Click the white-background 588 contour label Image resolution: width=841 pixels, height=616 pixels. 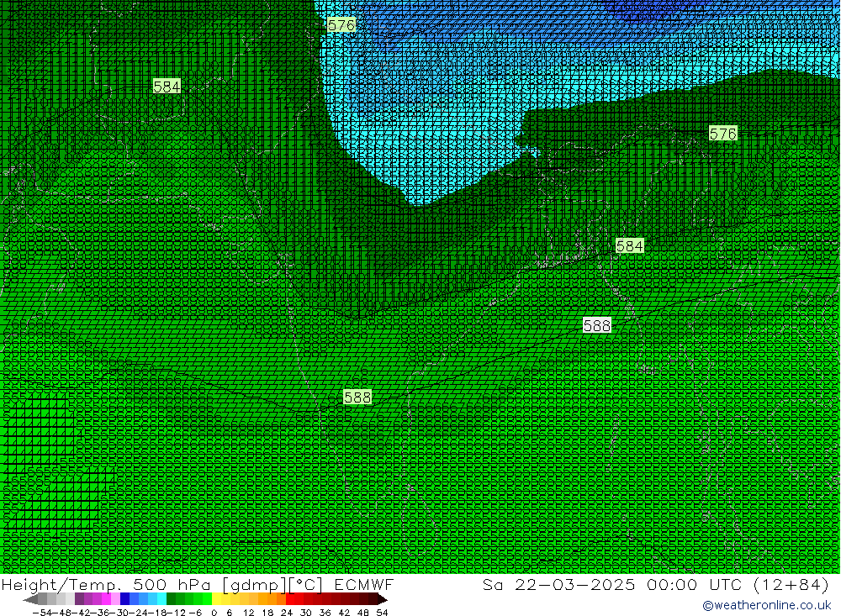click(596, 325)
